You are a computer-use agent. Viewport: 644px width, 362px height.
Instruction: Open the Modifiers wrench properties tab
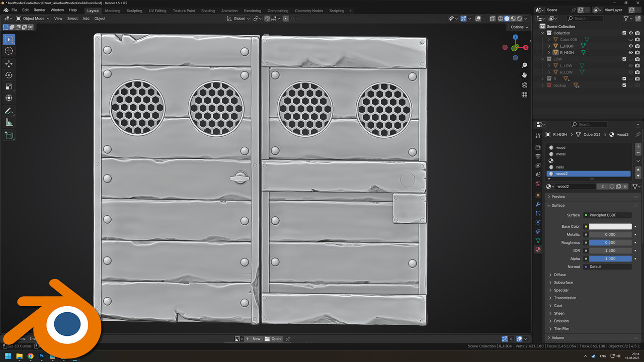(538, 204)
